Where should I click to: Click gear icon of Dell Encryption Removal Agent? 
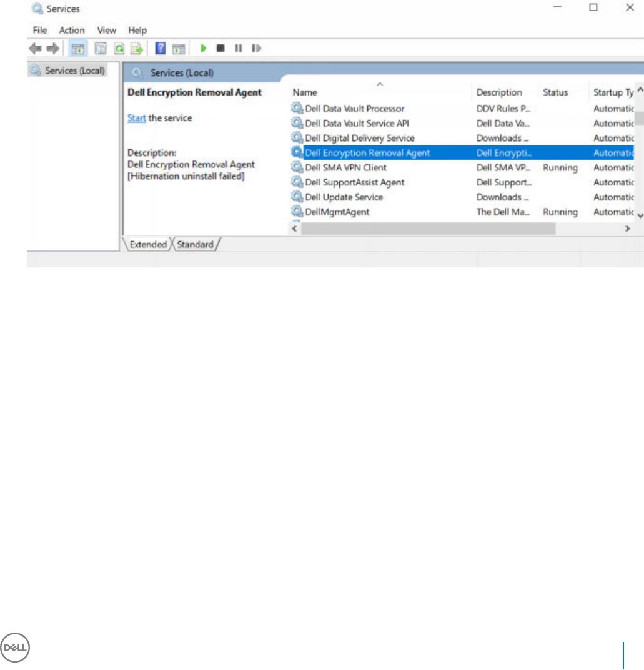tap(297, 152)
